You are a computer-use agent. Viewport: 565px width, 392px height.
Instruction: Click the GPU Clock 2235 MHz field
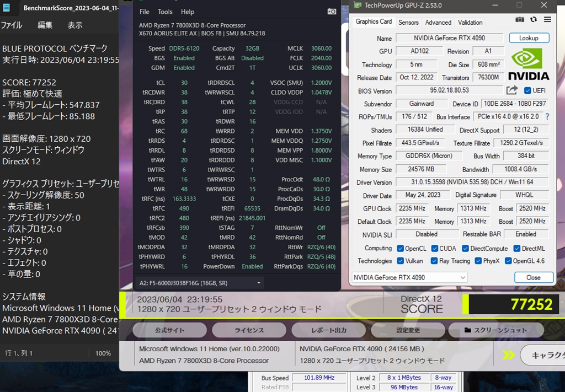pos(412,208)
